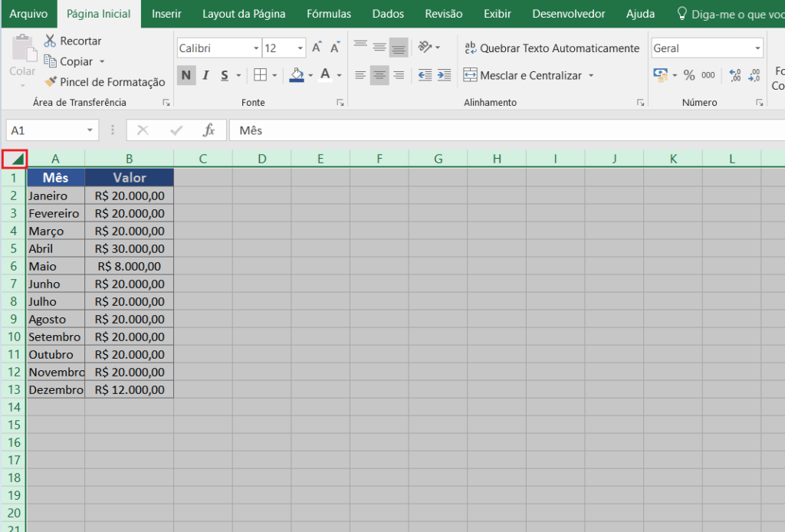Click the accounting number format icon
This screenshot has width=785, height=532.
point(660,75)
